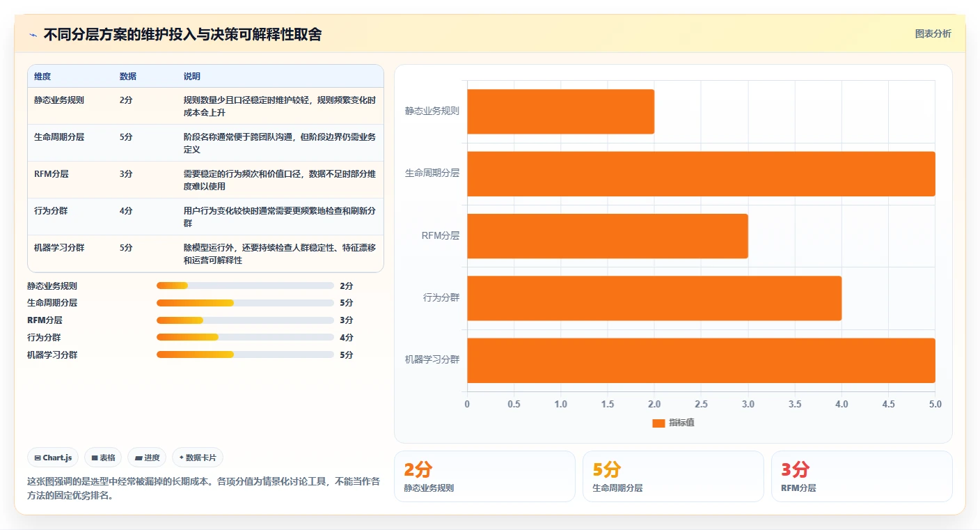Open the 5分 生命周期分层 data card
This screenshot has height=530, width=980.
[673, 476]
